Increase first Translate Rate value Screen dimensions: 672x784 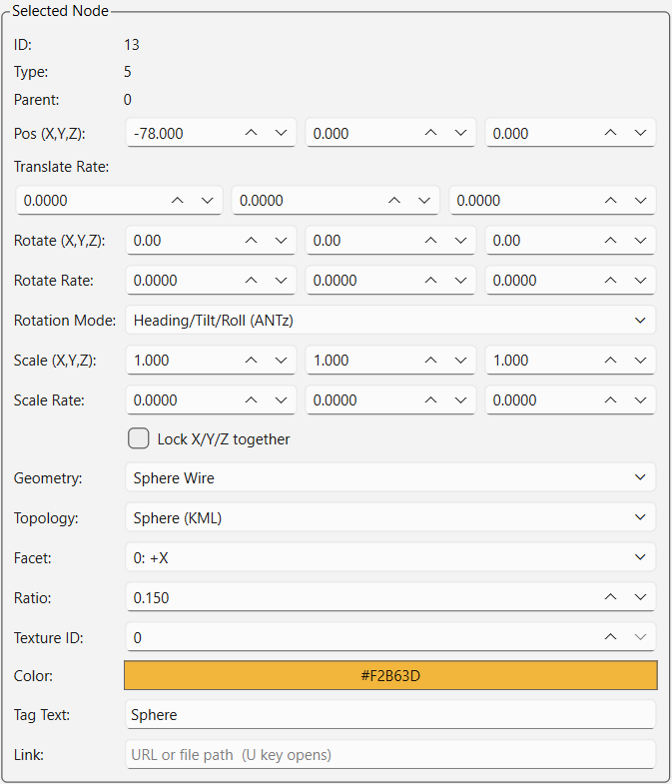178,201
